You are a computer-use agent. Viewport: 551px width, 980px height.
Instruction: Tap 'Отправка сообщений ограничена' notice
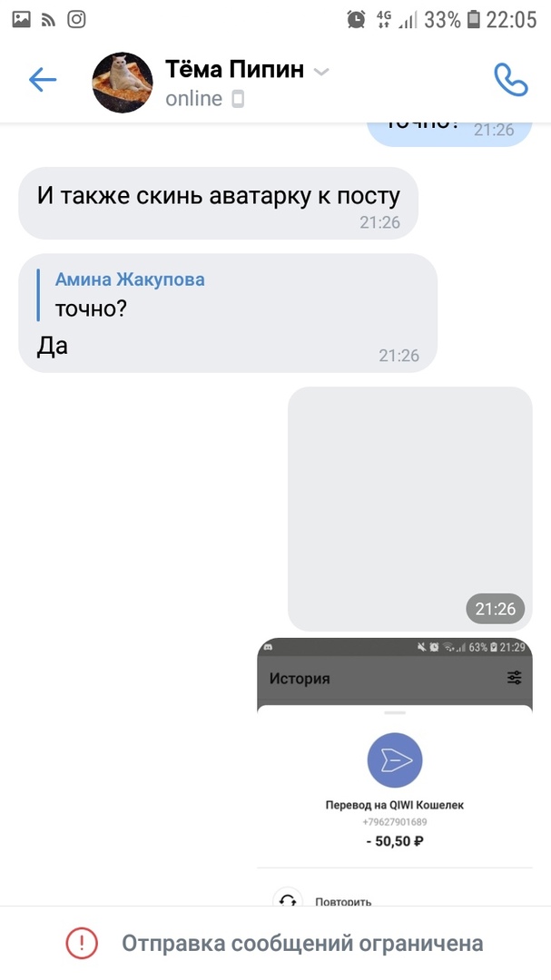(302, 943)
